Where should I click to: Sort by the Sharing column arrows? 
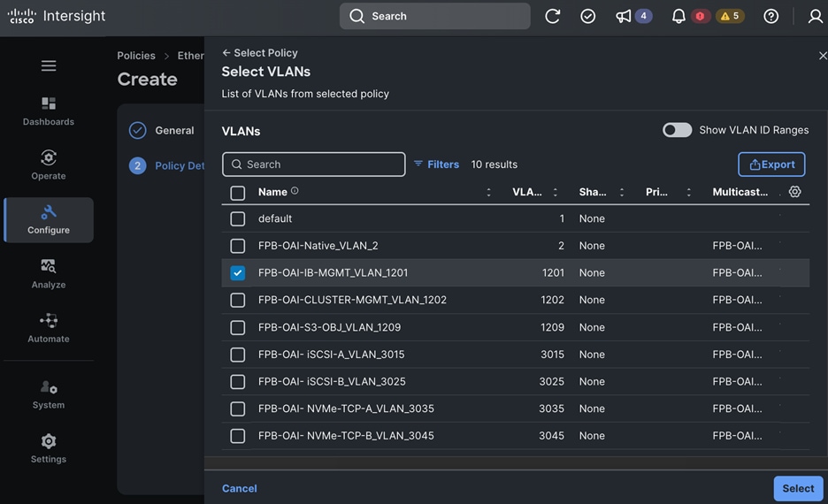coord(622,192)
